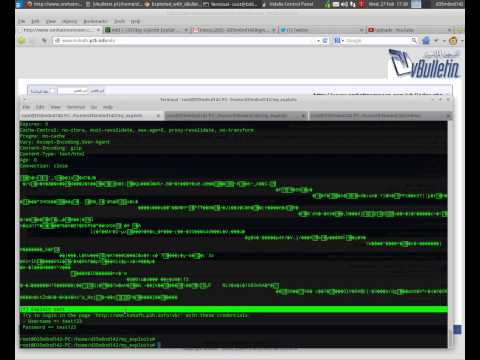Select the second terminal tab
The image size is (480, 360).
tap(235, 116)
